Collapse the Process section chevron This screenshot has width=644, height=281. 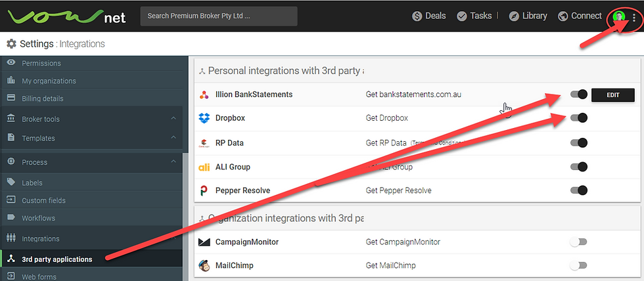173,162
